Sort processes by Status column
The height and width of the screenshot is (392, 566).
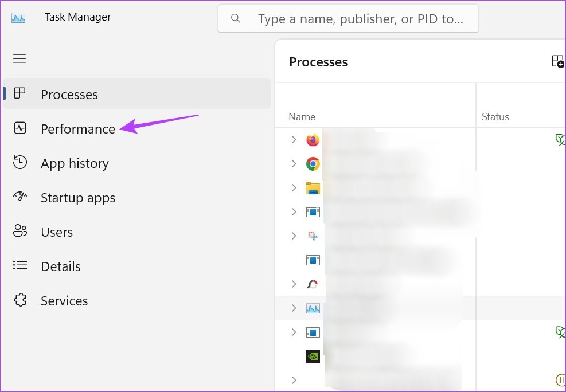[x=495, y=117]
